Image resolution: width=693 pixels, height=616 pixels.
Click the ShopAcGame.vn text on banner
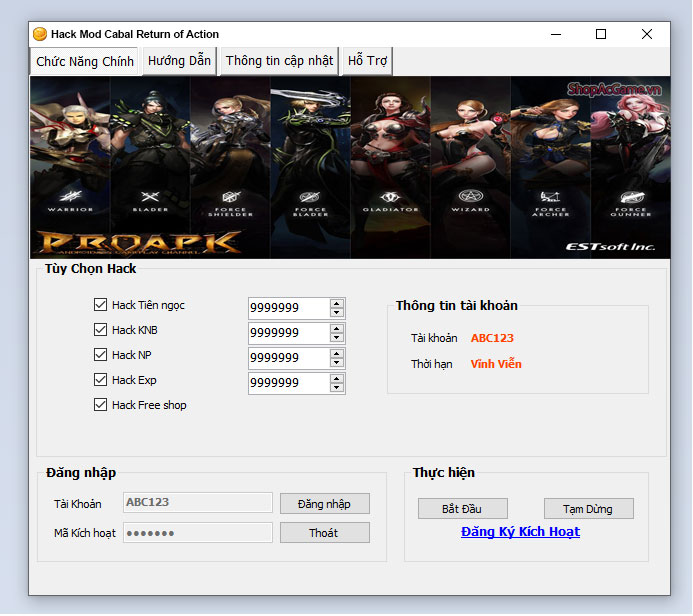[x=614, y=89]
